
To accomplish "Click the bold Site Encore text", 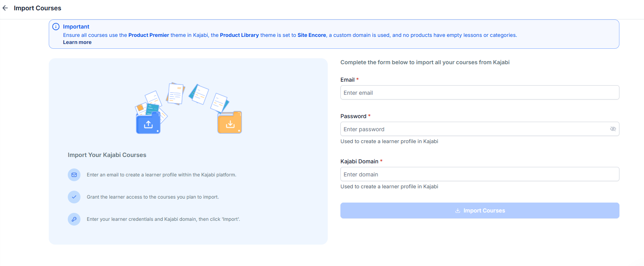I will [312, 35].
